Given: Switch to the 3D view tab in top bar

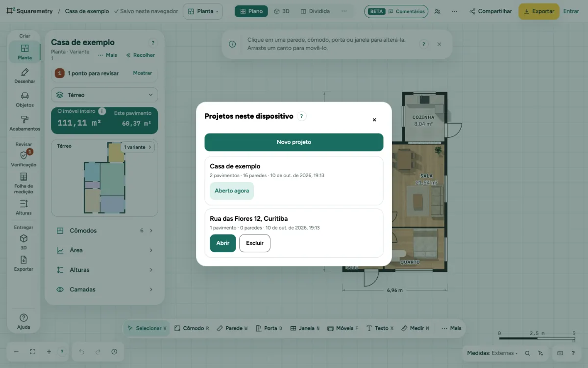Looking at the screenshot, I should pos(282,11).
